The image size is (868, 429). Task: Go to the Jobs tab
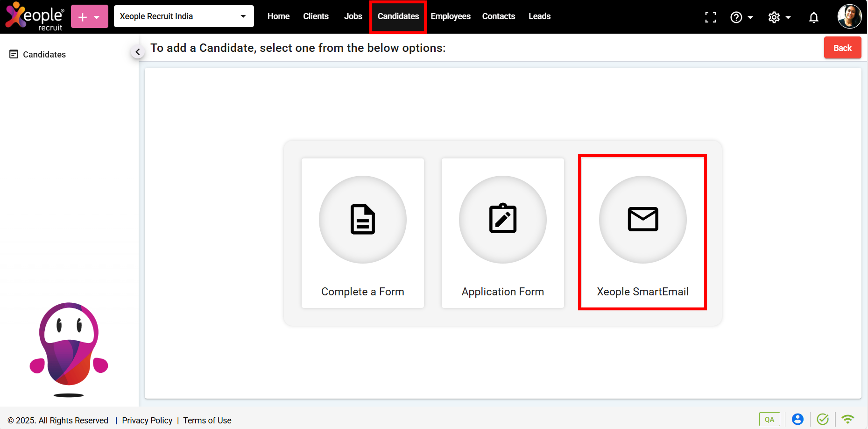353,16
